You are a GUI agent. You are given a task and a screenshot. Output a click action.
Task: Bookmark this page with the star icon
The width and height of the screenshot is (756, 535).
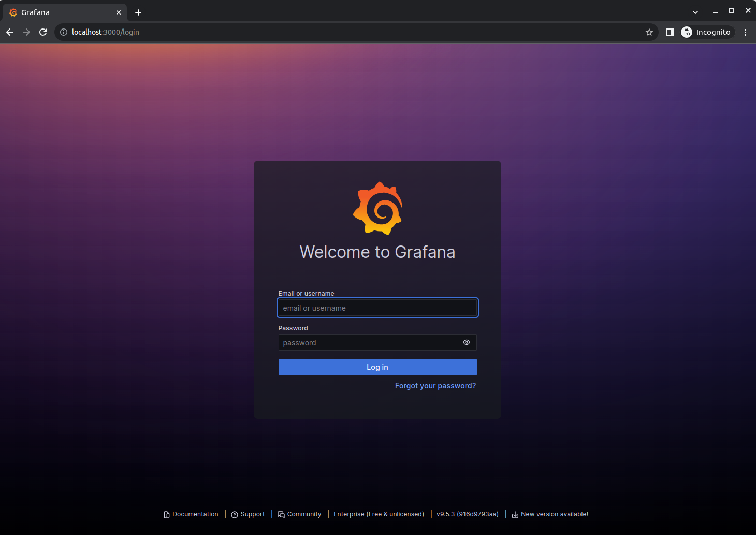tap(649, 32)
